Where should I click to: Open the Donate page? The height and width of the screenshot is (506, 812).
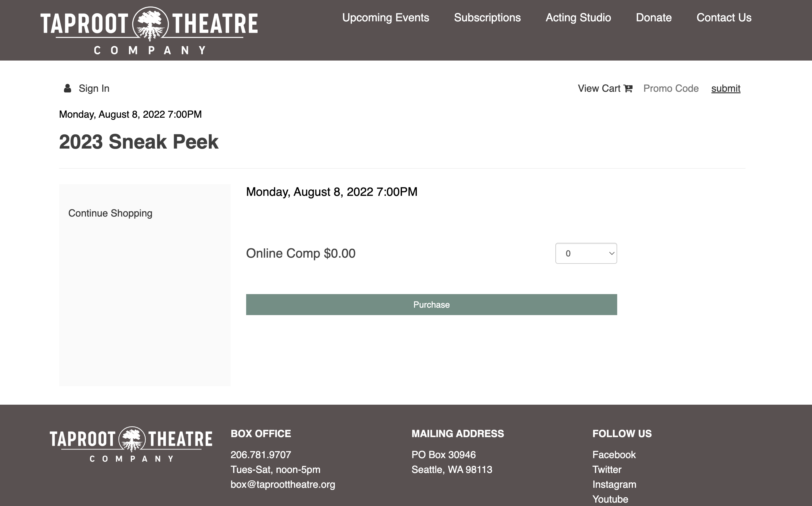654,17
